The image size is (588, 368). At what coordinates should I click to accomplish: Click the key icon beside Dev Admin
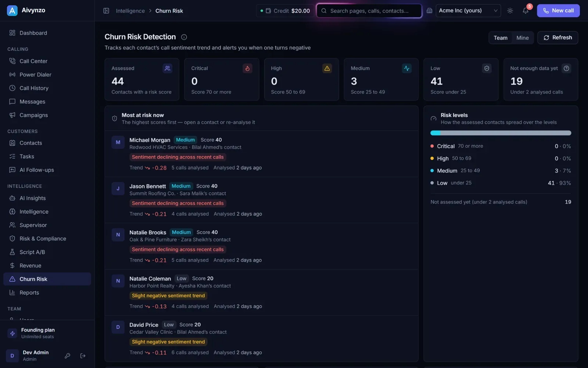tap(68, 355)
